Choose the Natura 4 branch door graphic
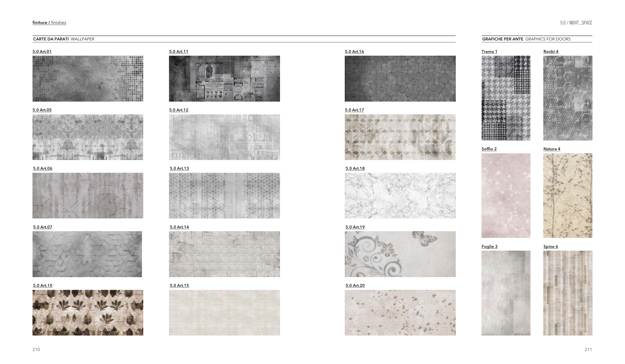The width and height of the screenshot is (625, 364). (x=567, y=195)
